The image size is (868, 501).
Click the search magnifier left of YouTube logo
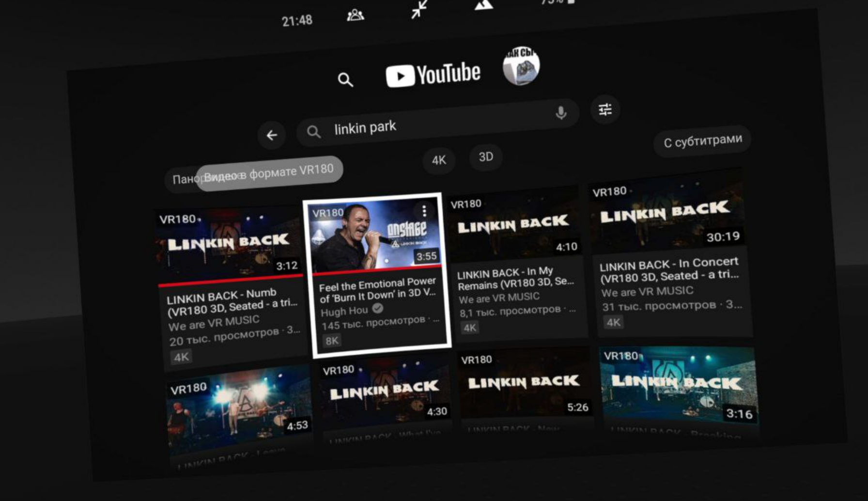(x=345, y=79)
